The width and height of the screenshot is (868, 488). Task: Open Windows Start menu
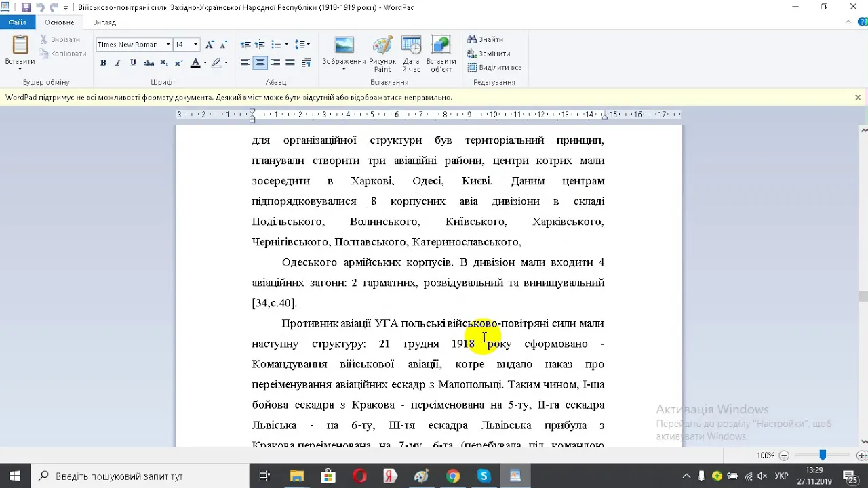pyautogui.click(x=15, y=476)
